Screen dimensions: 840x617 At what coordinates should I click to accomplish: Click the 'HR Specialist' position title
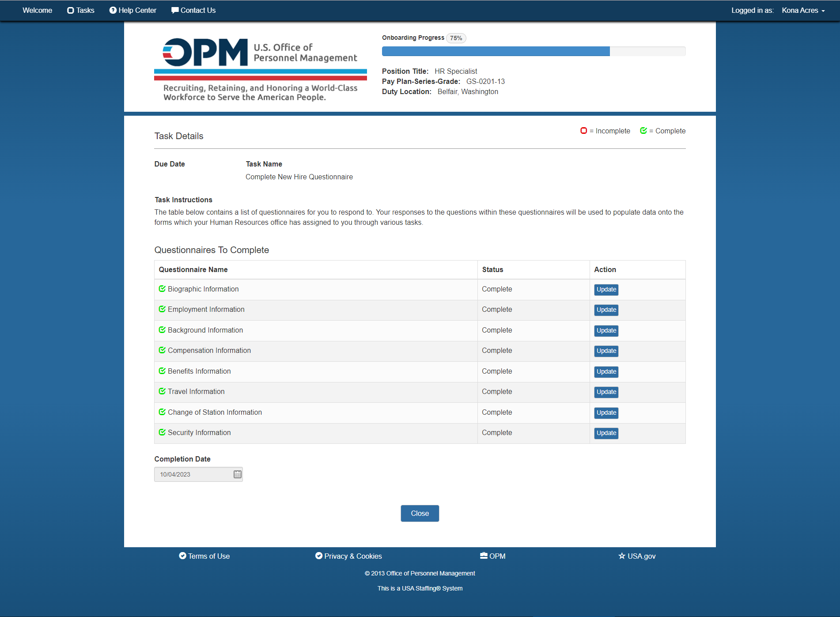coord(456,71)
